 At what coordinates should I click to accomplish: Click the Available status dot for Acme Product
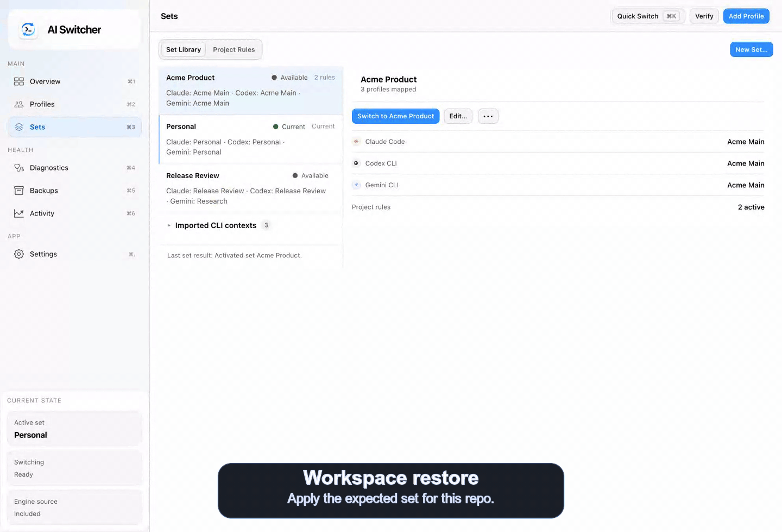pyautogui.click(x=274, y=78)
